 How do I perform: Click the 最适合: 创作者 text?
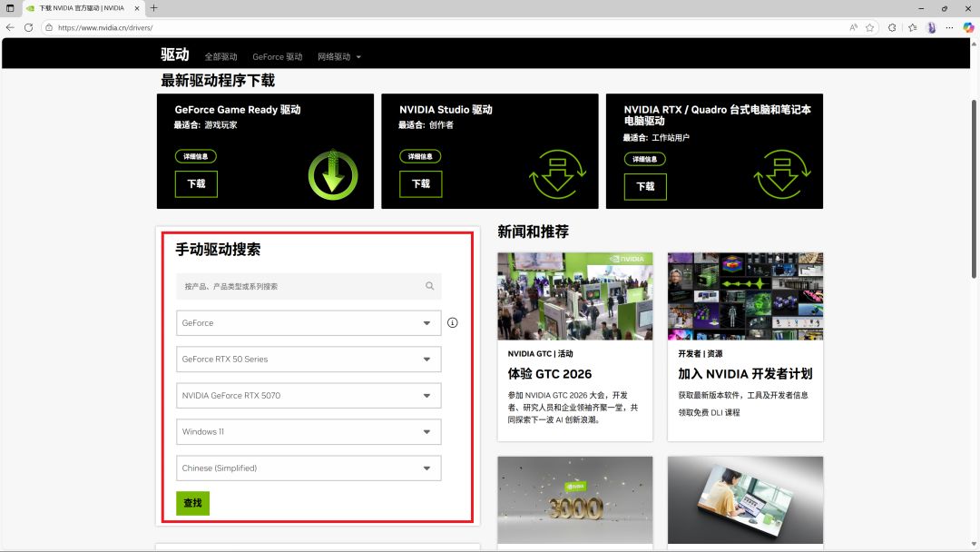[426, 125]
